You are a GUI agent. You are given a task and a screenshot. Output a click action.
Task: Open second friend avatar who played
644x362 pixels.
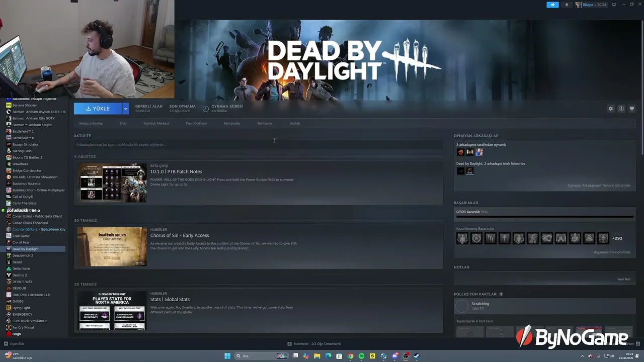click(470, 152)
